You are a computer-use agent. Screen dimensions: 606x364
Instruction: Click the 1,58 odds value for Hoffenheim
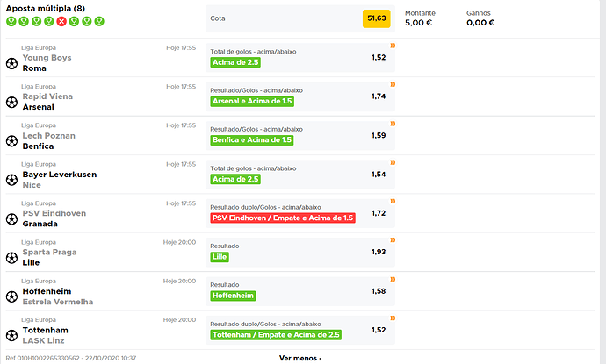(x=379, y=291)
